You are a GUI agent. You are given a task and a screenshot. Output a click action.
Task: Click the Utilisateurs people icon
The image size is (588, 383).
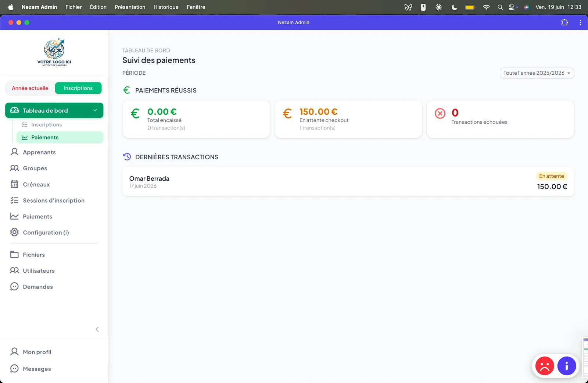[14, 271]
